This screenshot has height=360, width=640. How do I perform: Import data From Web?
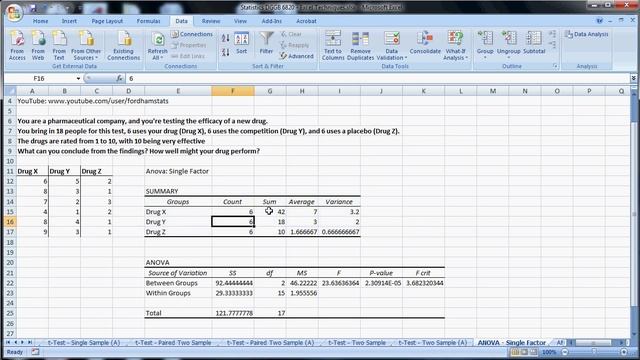click(x=38, y=45)
